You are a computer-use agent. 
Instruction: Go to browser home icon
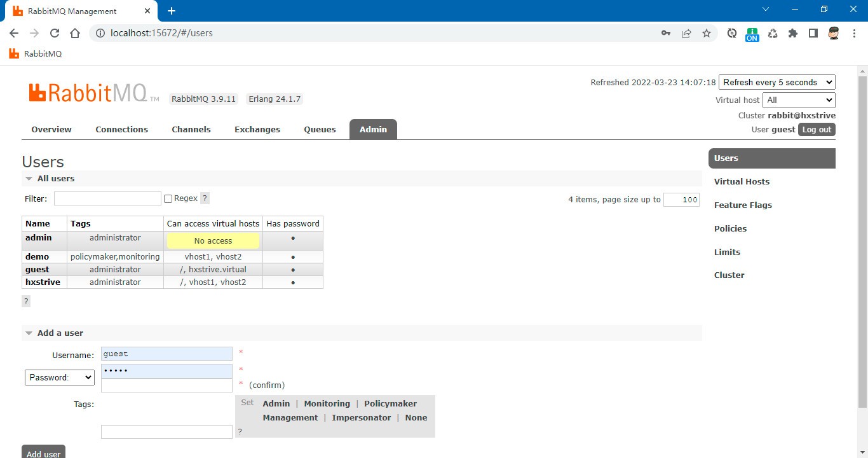click(x=75, y=33)
